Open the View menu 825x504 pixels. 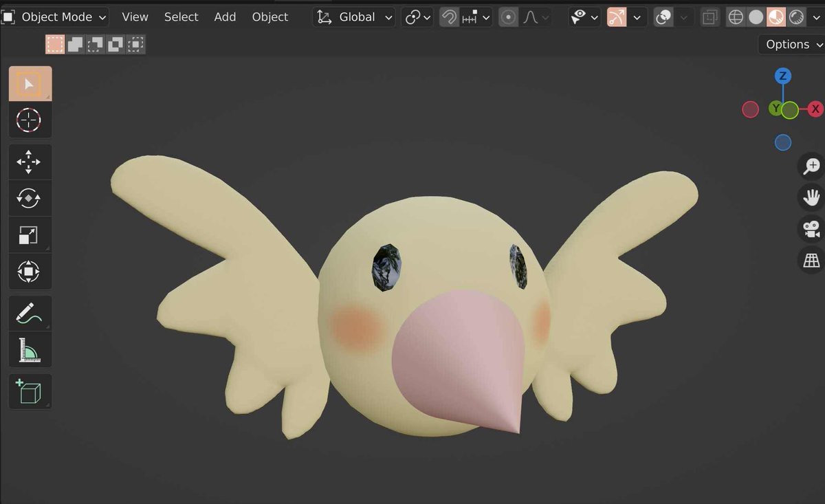coord(135,17)
